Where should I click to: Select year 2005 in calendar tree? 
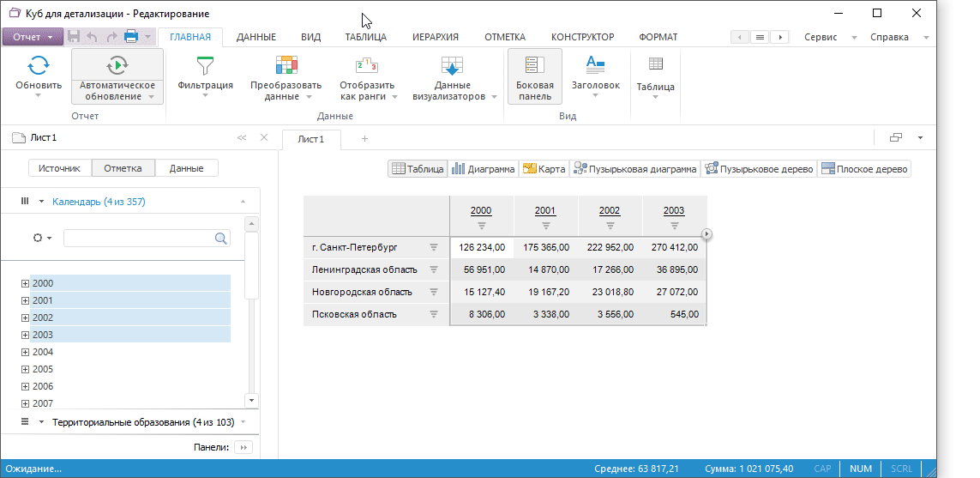click(x=43, y=369)
